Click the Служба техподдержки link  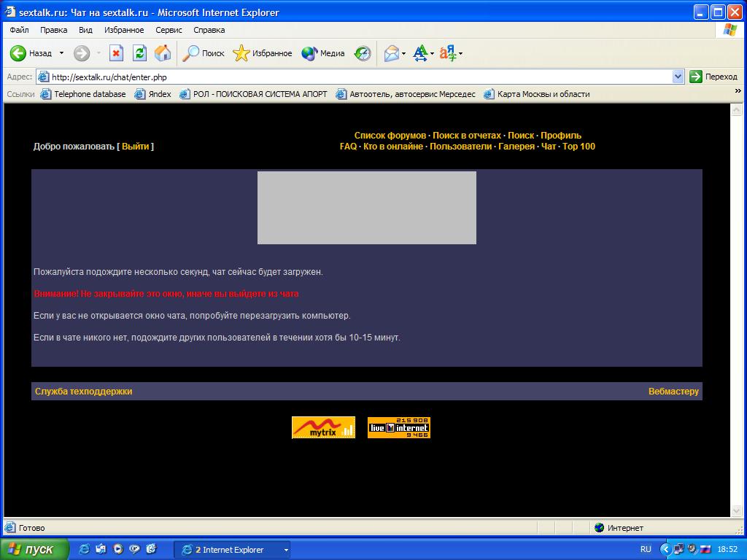pos(83,392)
